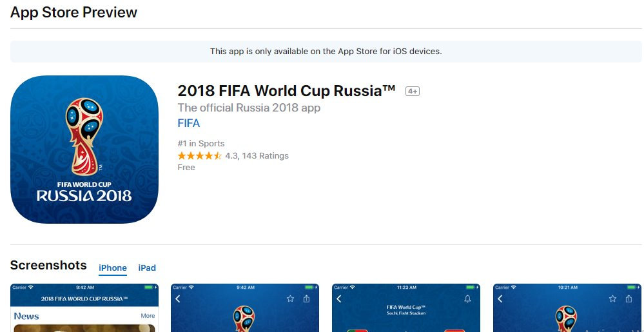Click the 4+ age rating badge
The height and width of the screenshot is (332, 644).
tap(413, 92)
